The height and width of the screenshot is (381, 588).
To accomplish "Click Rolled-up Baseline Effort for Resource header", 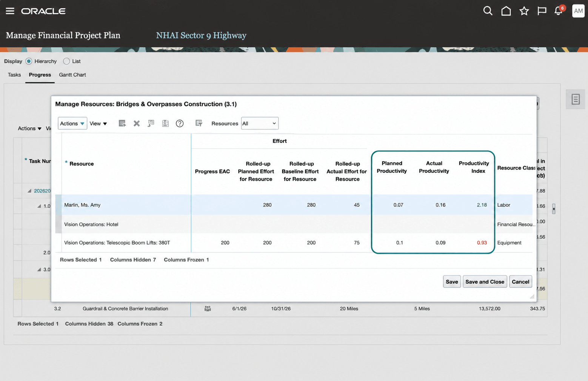I will (x=300, y=171).
